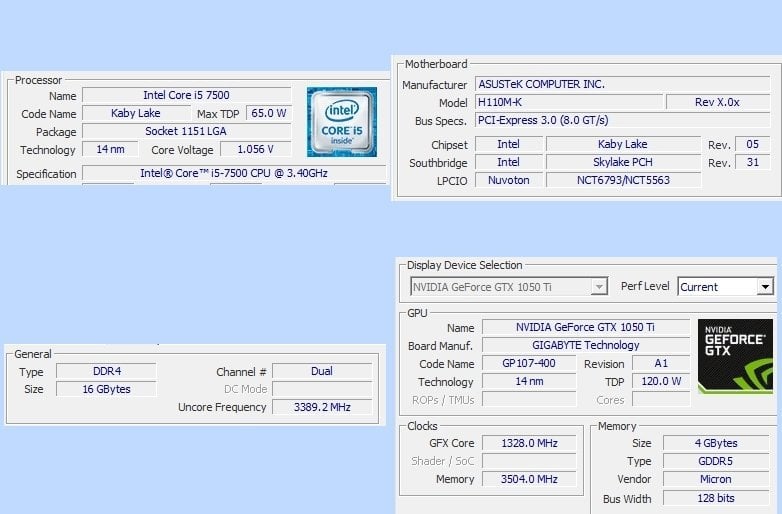
Task: Click the processor Technology 14 nm value
Action: point(110,149)
